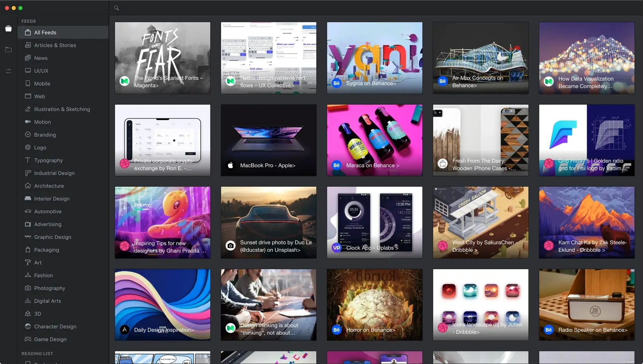Viewport: 643px width, 364px height.
Task: Click the Unsplash camera icon on Sunset drive card
Action: coord(230,245)
